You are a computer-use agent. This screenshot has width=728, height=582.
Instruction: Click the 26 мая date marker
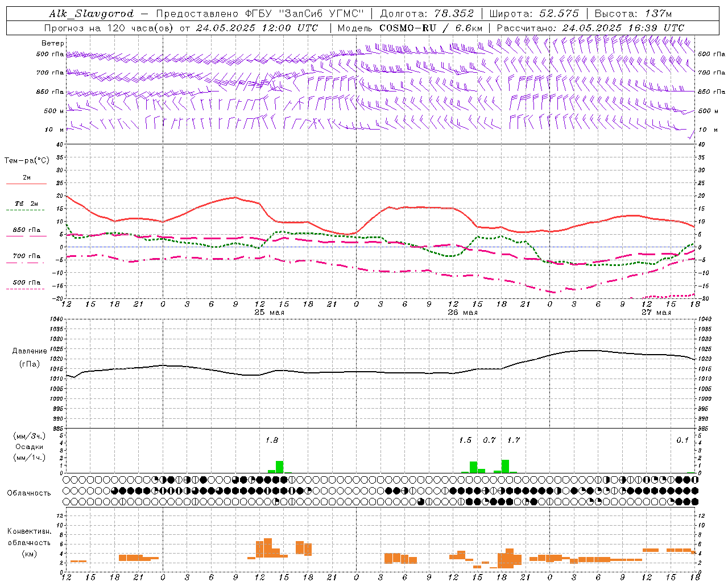click(463, 313)
